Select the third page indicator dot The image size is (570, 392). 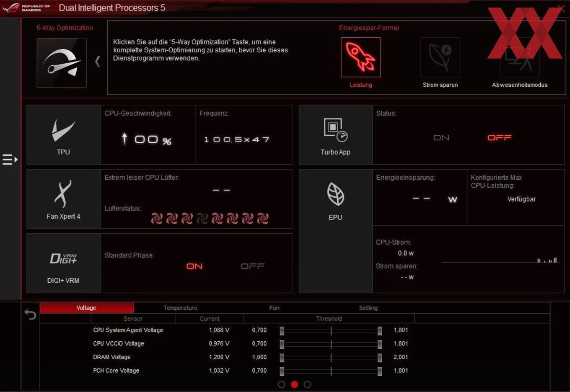(307, 384)
